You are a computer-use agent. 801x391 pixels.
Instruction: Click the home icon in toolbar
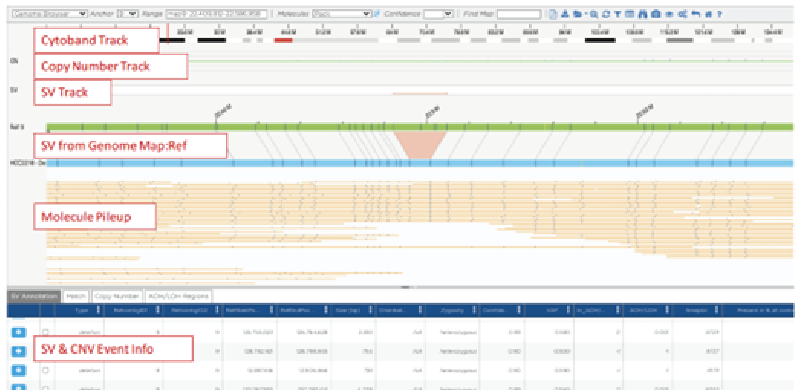click(x=708, y=14)
